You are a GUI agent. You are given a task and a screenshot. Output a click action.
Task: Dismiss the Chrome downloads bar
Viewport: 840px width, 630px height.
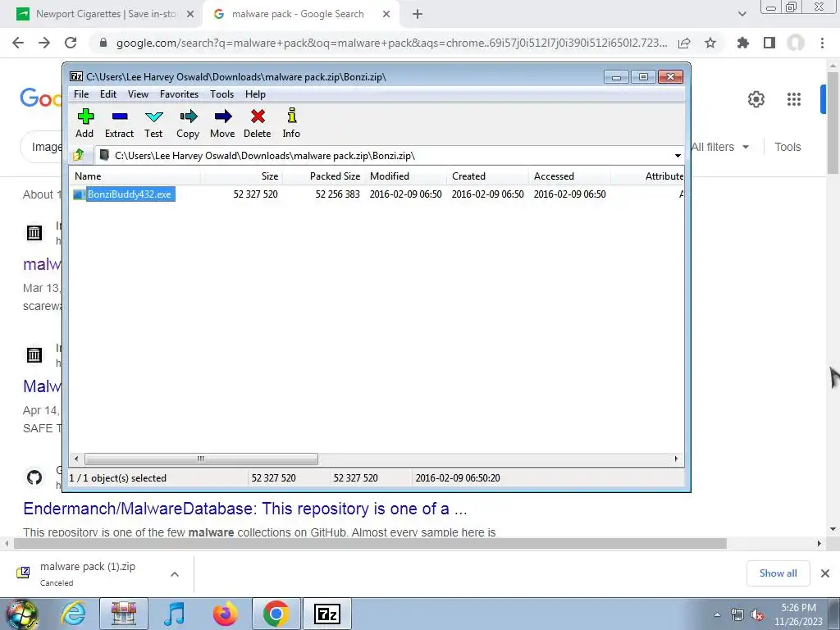coord(825,573)
